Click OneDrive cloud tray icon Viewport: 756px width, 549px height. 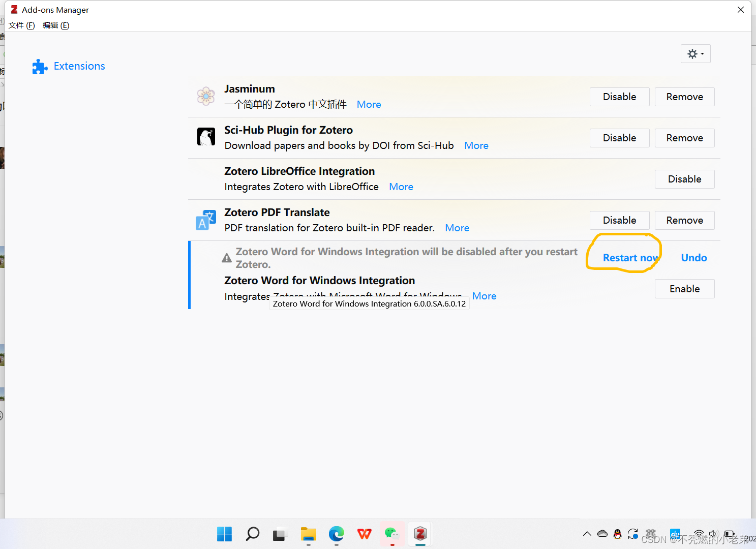[x=602, y=534]
